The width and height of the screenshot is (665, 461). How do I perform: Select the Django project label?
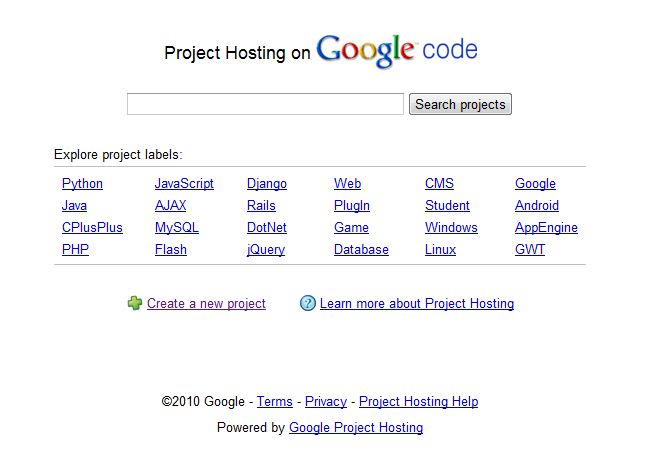pos(267,184)
